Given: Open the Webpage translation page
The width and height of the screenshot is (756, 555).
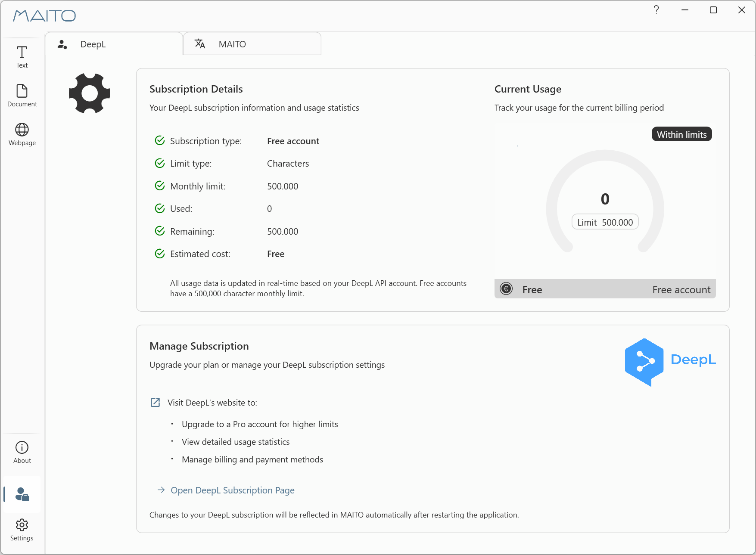Looking at the screenshot, I should tap(22, 135).
